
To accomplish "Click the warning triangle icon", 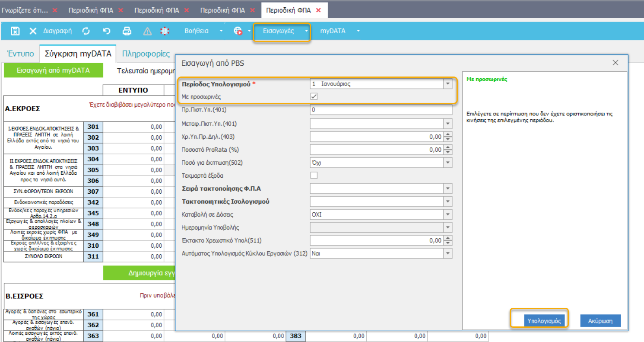I will (x=147, y=31).
